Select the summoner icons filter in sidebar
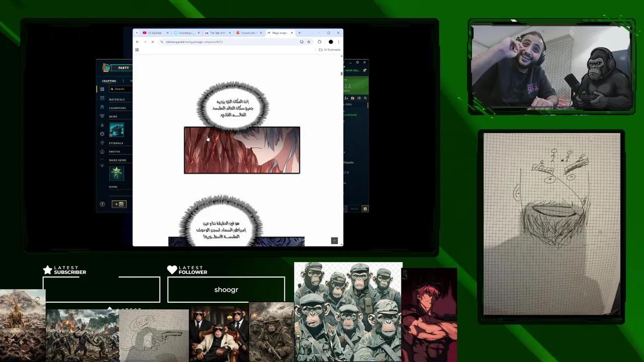 tap(102, 152)
